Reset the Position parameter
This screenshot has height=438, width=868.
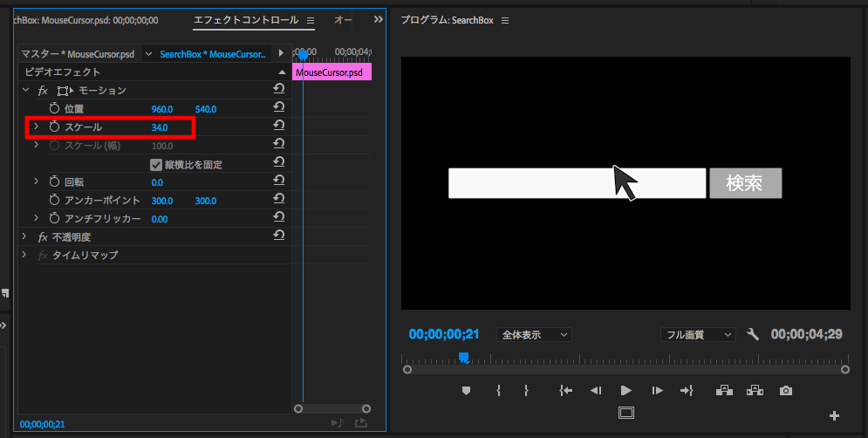click(x=279, y=108)
